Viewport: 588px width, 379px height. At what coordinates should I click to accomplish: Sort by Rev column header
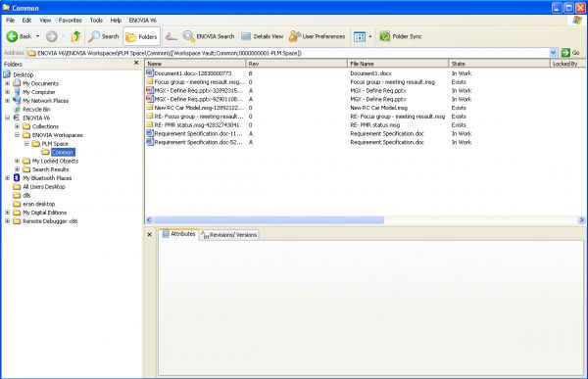pyautogui.click(x=297, y=64)
